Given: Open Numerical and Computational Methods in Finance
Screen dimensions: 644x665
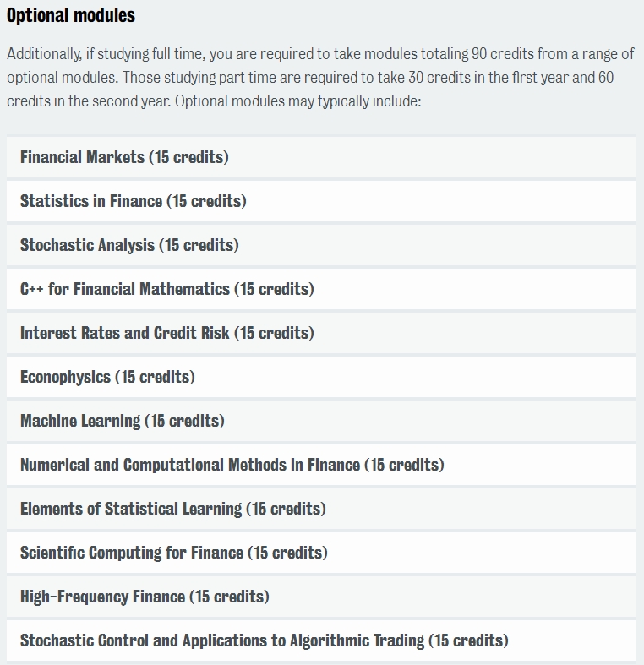Looking at the screenshot, I should (x=320, y=465).
